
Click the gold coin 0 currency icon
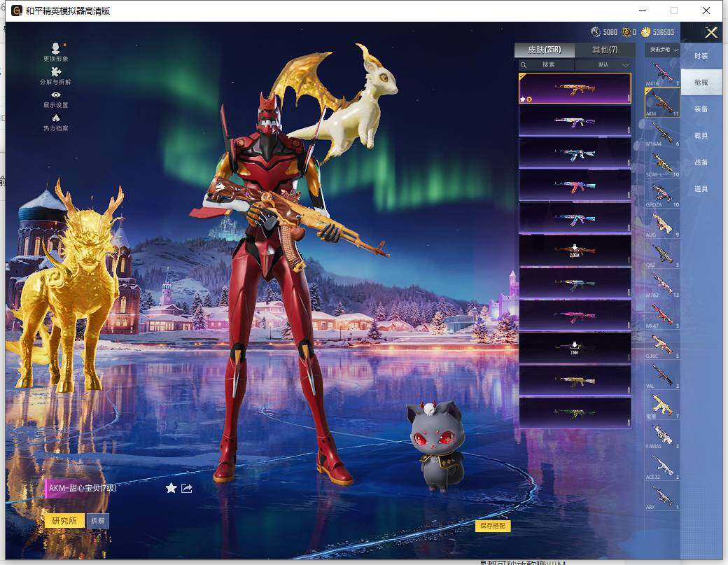626,32
